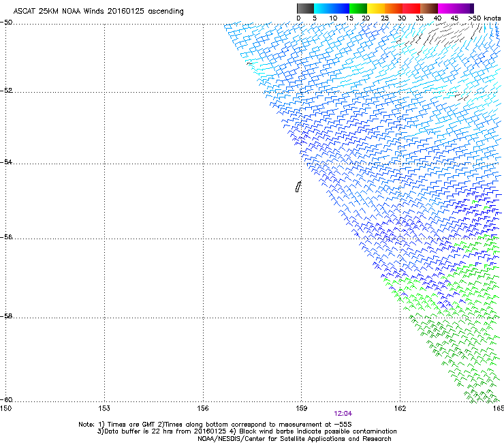
Task: Click the legend tick label "25"
Action: 385,18
